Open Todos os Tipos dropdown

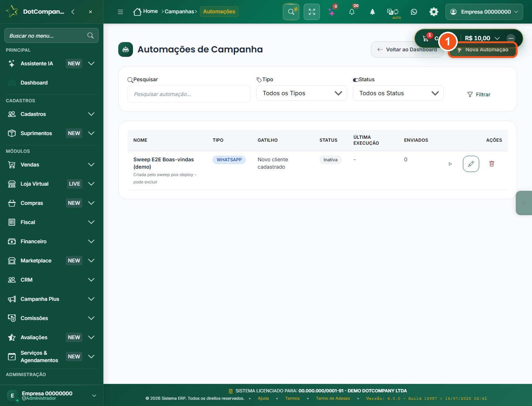(301, 93)
